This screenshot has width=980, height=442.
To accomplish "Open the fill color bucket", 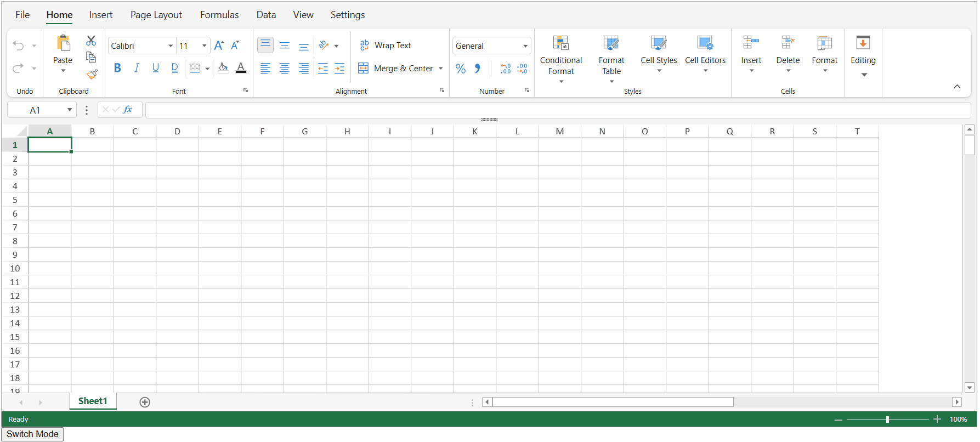I will (223, 68).
